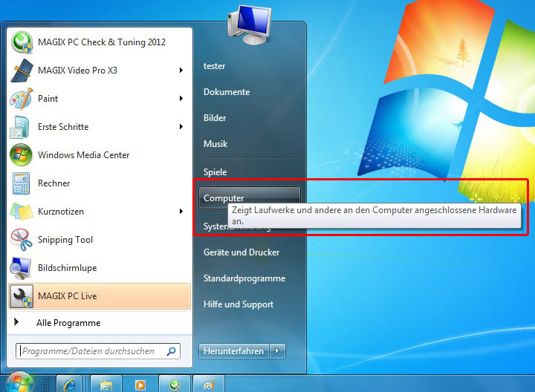Click the Windows Media Center icon
Viewport: 535px width, 392px height.
21,155
